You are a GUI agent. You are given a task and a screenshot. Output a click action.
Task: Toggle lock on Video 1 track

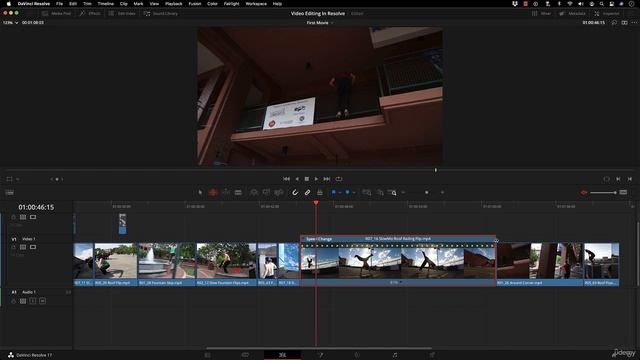tap(13, 247)
